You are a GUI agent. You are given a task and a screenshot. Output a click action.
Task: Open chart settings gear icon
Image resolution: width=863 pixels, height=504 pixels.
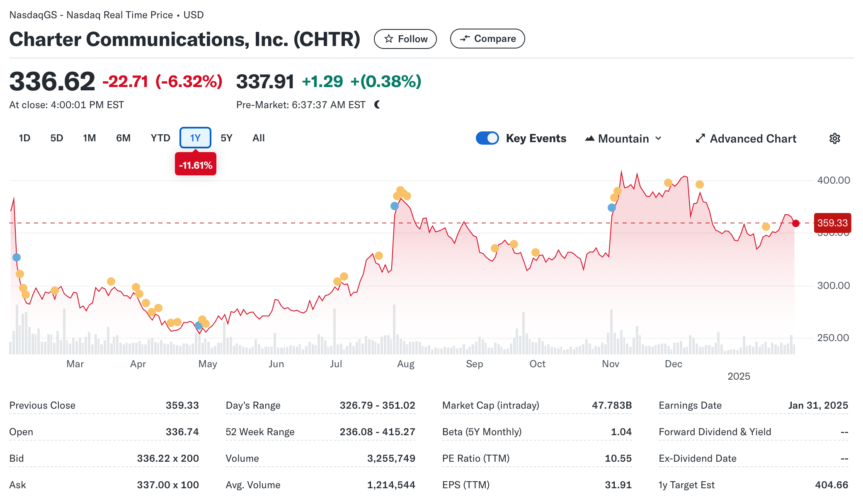tap(834, 138)
